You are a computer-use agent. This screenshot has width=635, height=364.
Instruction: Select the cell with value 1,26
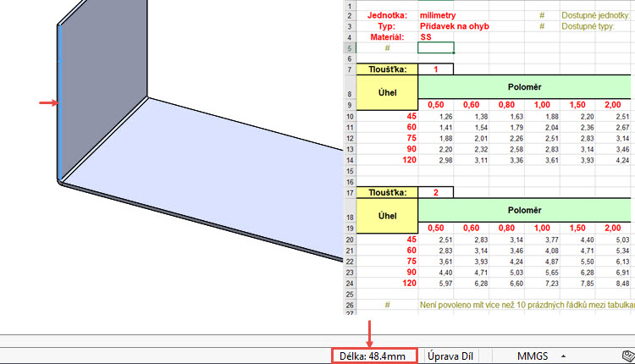(436, 117)
